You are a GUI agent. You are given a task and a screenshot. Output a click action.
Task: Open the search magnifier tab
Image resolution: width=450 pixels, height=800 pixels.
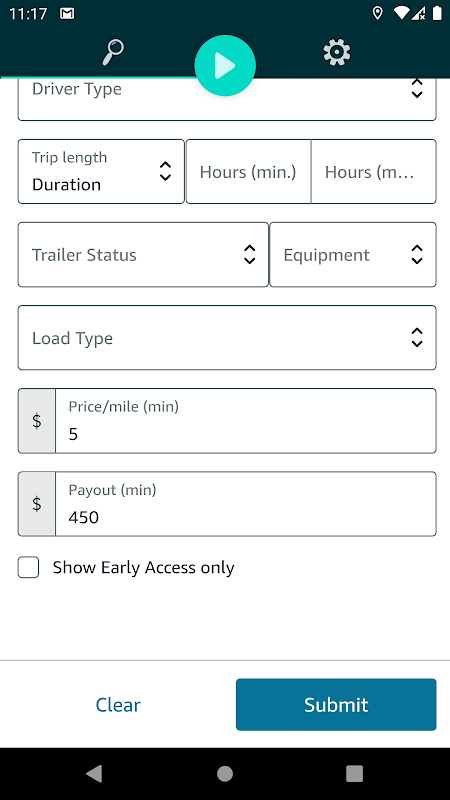113,52
